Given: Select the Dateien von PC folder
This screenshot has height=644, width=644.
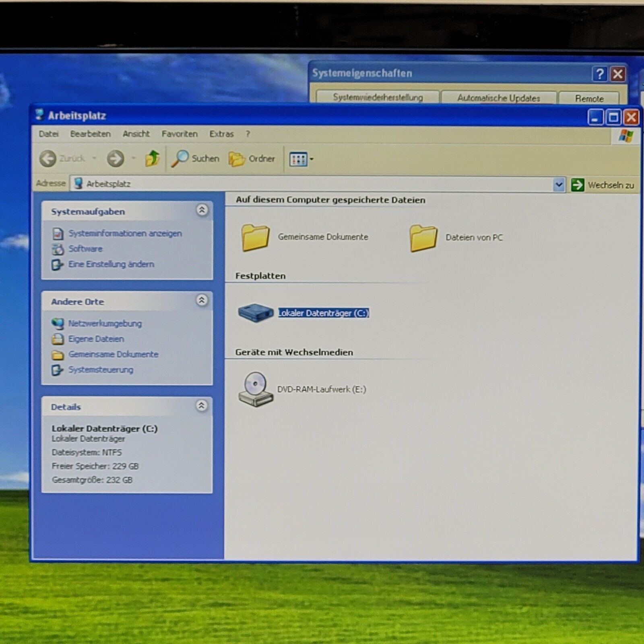Looking at the screenshot, I should (x=423, y=238).
